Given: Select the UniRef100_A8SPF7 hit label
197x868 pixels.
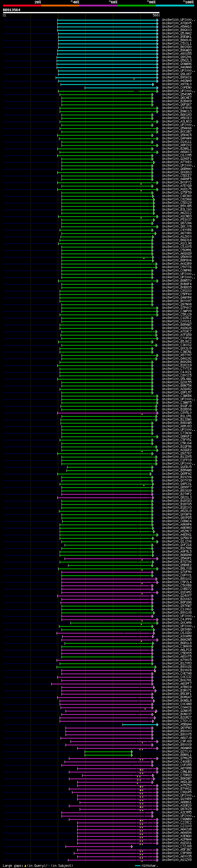Looking at the screenshot, I should pyautogui.click(x=177, y=684).
